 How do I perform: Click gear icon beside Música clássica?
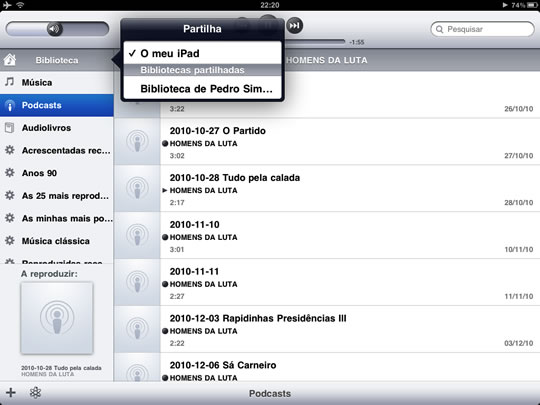point(10,240)
